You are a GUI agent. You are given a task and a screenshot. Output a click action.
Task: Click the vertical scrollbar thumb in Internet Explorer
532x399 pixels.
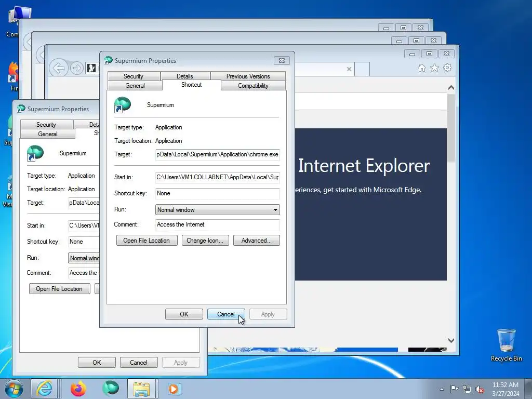click(451, 128)
